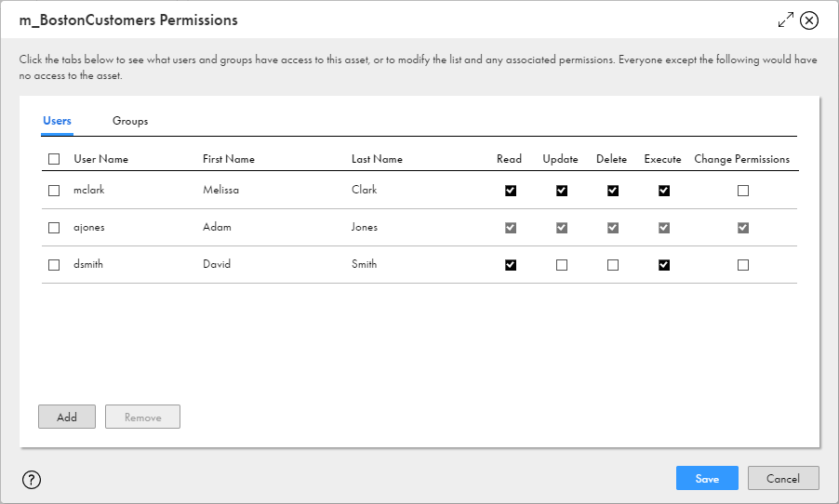Click the Delete checkbox for ajones
Screen dimensions: 839x504
(613, 228)
